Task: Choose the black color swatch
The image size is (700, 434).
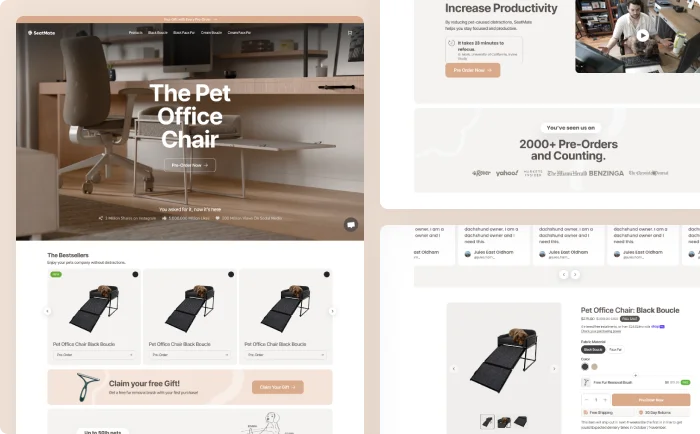Action: click(585, 367)
